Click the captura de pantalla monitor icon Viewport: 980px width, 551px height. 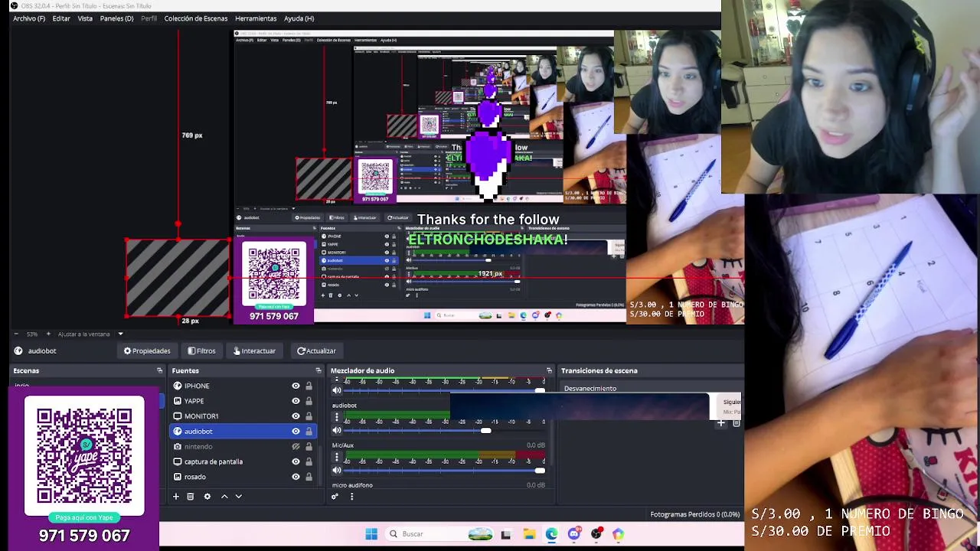click(178, 461)
